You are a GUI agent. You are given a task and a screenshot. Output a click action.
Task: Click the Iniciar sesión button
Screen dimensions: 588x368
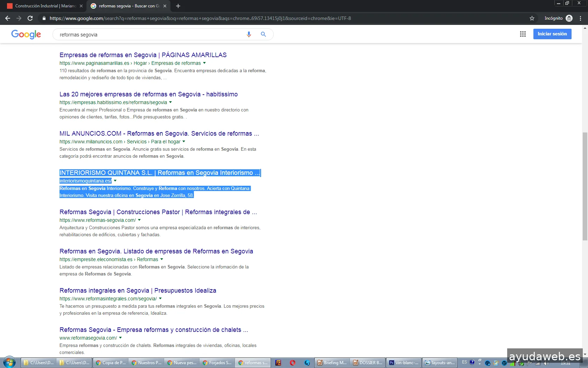pyautogui.click(x=552, y=34)
